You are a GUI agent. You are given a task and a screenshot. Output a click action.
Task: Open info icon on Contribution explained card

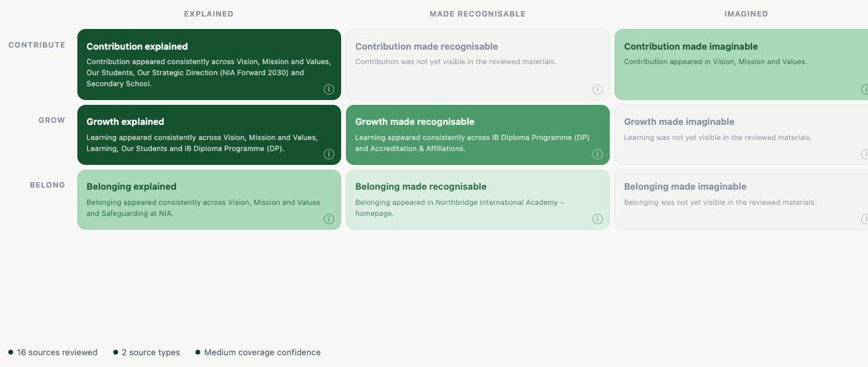(329, 90)
